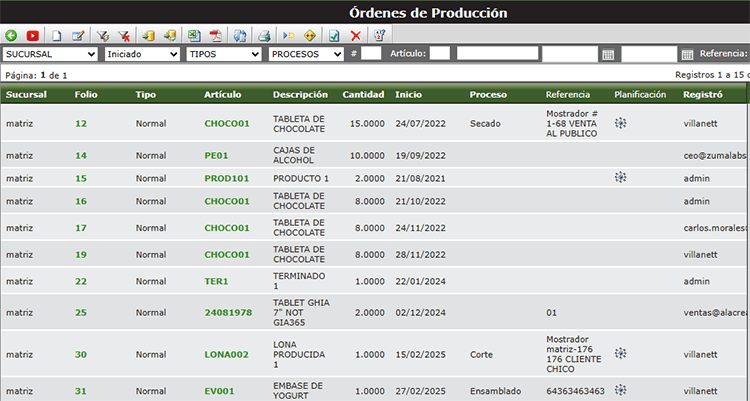Open the YouTube video help icon
This screenshot has width=750, height=401.
(x=33, y=35)
